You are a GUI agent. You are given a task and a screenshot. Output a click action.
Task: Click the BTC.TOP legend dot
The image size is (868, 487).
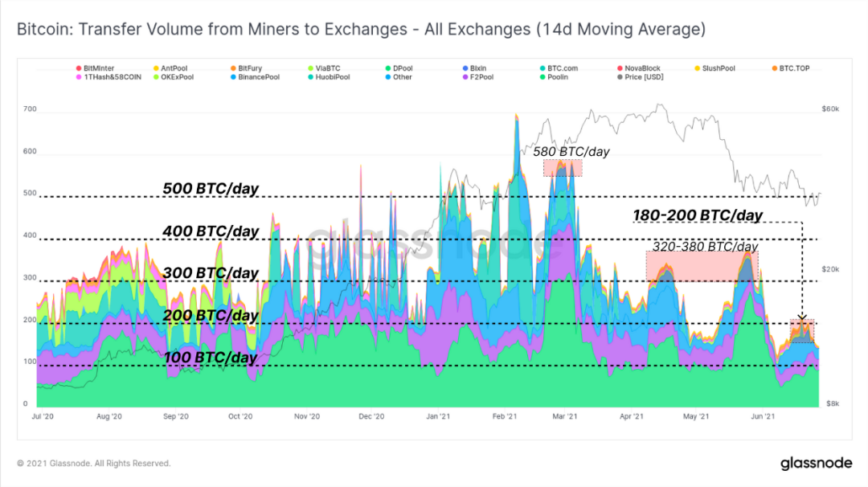[x=775, y=68]
